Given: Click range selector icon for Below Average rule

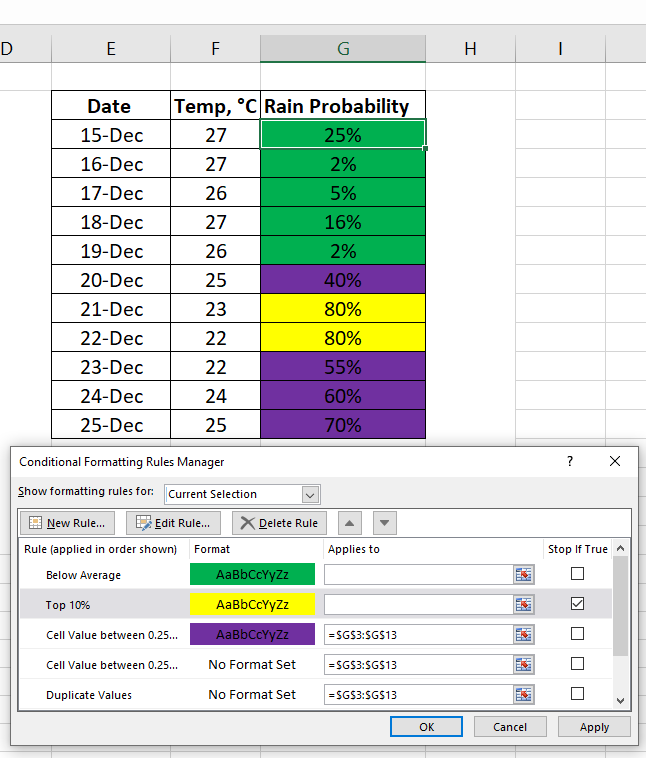Looking at the screenshot, I should (x=524, y=575).
